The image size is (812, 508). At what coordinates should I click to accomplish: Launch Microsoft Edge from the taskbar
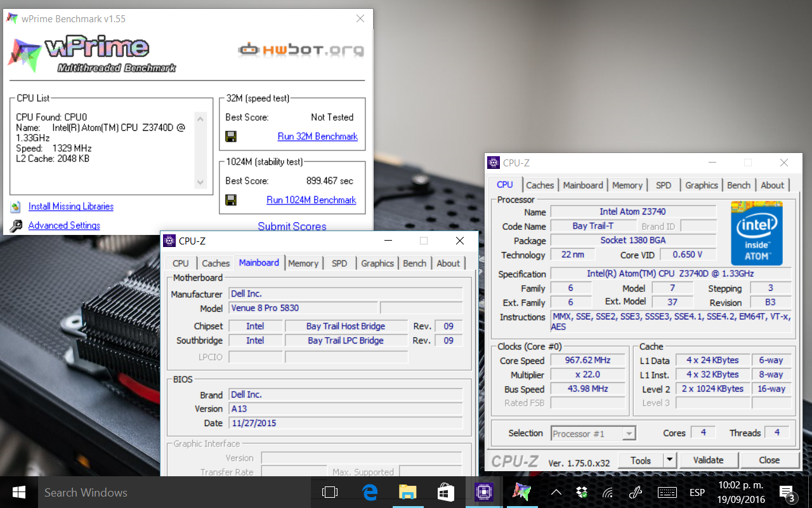point(370,492)
